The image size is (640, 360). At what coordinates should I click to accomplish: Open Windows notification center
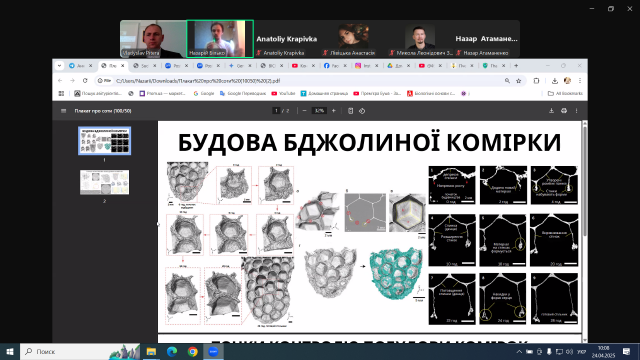(x=627, y=351)
